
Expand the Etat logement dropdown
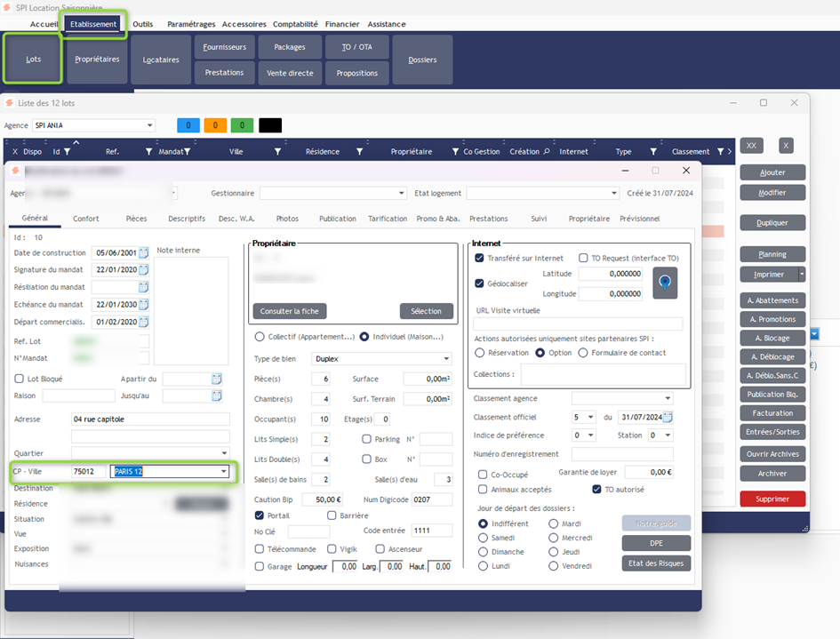[613, 193]
